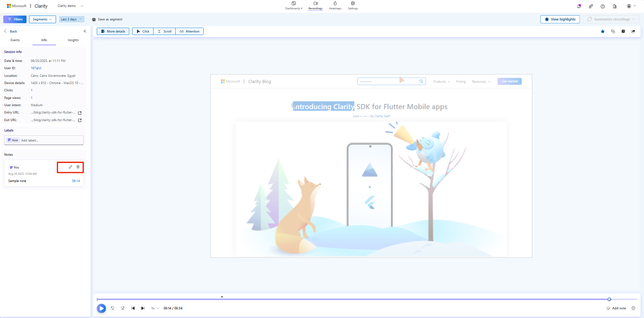
Task: Show More details for recording
Action: click(x=113, y=31)
